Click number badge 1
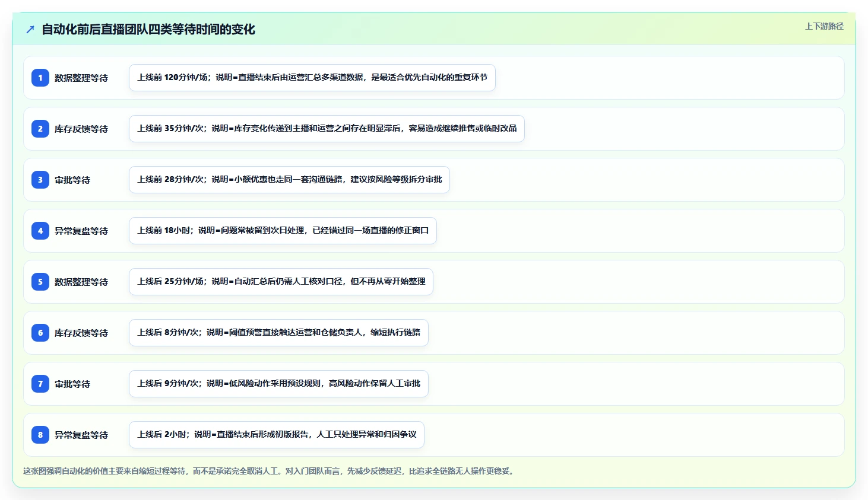This screenshot has width=868, height=500. [40, 78]
